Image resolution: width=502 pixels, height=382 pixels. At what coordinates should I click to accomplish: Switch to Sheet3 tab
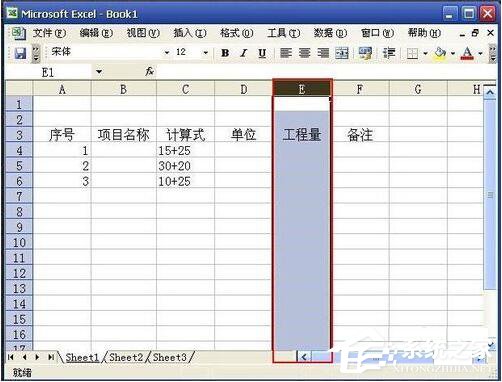[x=170, y=357]
